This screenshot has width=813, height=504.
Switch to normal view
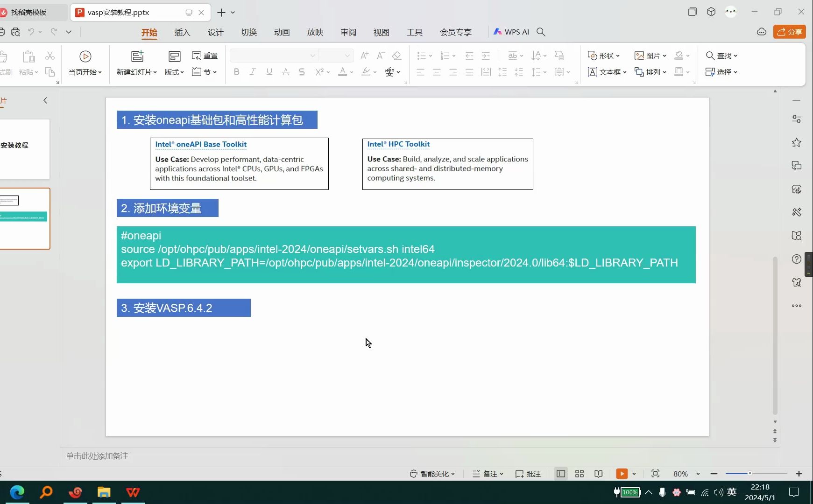[560, 474]
